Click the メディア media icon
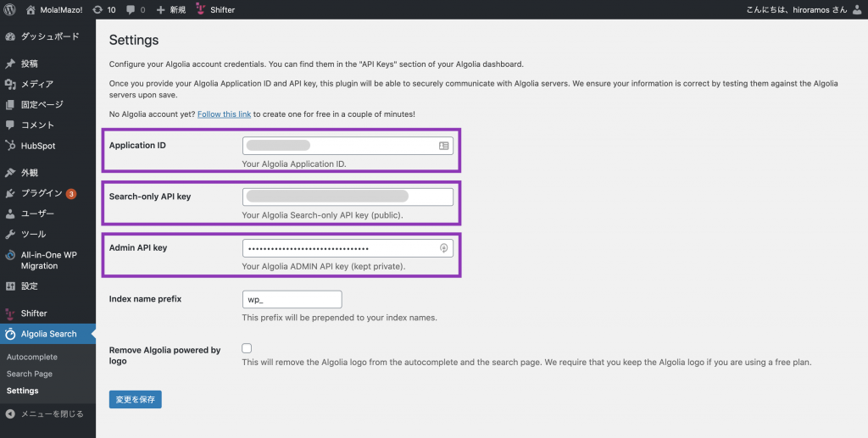Image resolution: width=868 pixels, height=438 pixels. pos(10,84)
